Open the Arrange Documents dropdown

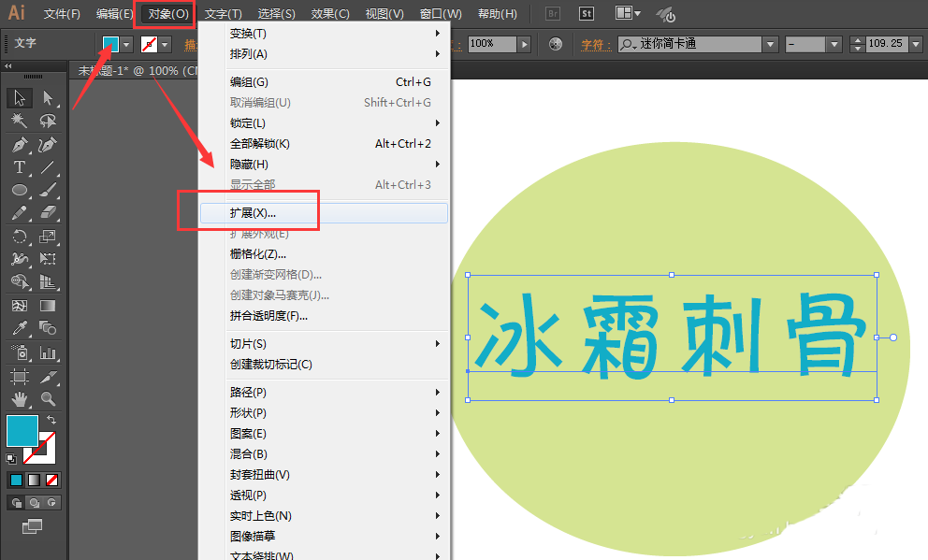coord(628,13)
